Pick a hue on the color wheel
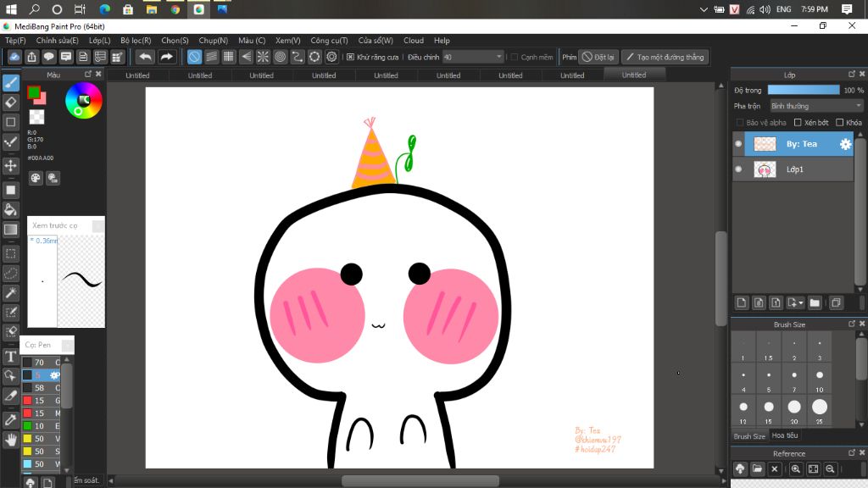Screen dimensions: 868x488 (x=84, y=100)
